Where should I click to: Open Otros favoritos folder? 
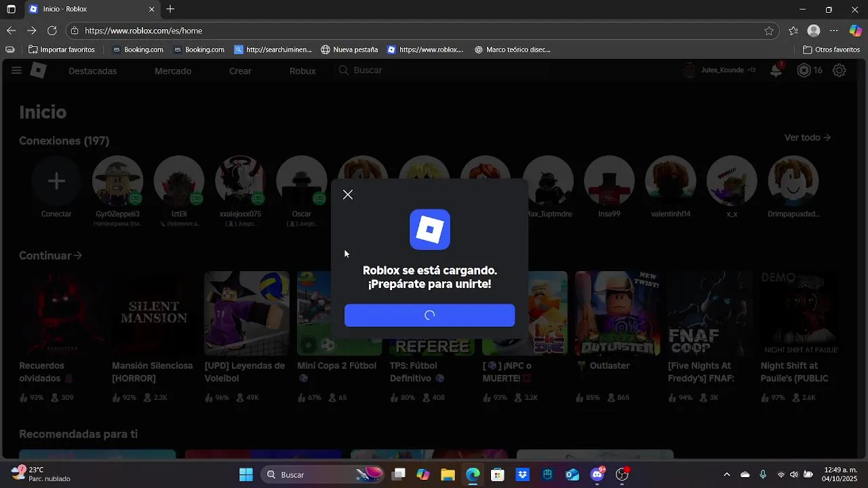(x=831, y=49)
